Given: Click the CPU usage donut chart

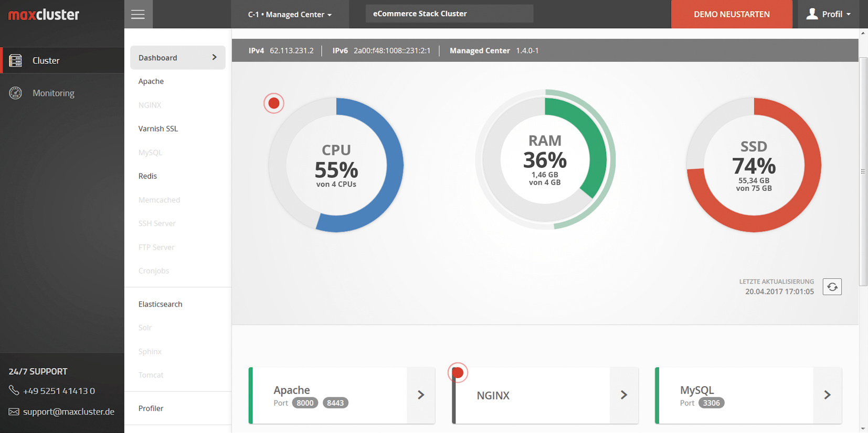Looking at the screenshot, I should point(336,165).
